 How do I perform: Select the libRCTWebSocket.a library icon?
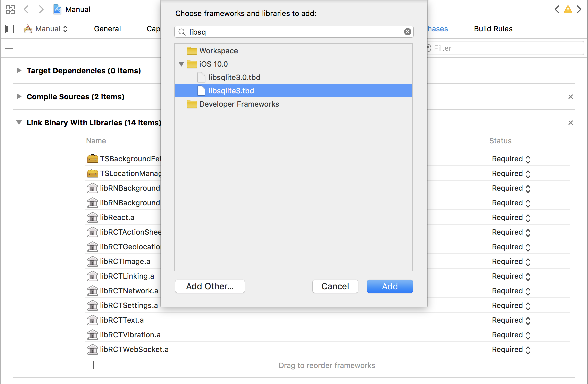click(x=93, y=349)
